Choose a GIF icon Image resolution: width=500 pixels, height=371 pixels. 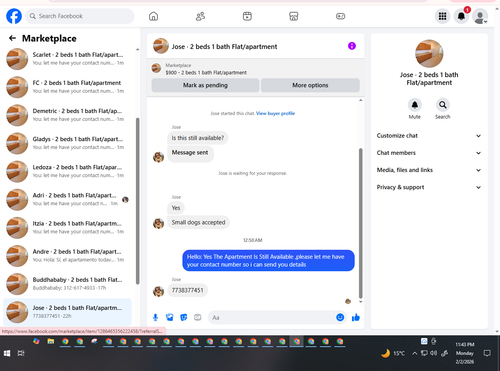(x=198, y=317)
